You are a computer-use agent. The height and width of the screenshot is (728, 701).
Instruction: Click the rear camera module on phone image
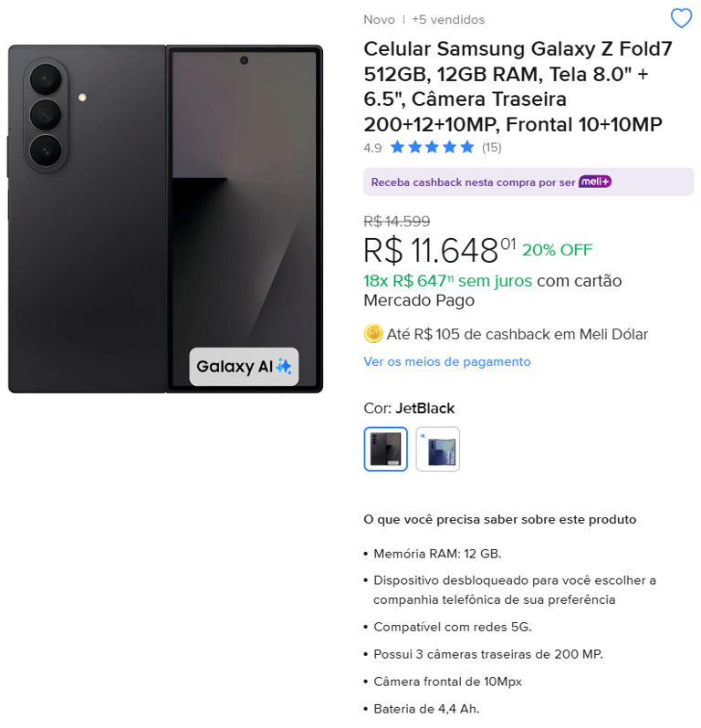pyautogui.click(x=46, y=115)
